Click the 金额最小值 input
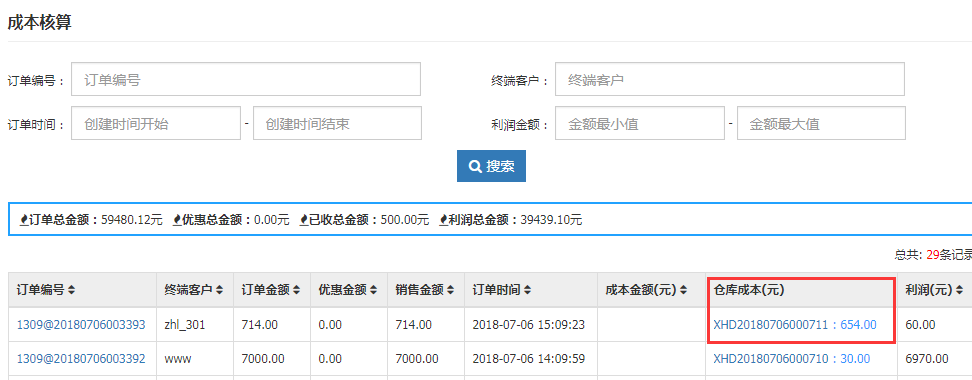Screen dimensions: 972x380 click(640, 123)
